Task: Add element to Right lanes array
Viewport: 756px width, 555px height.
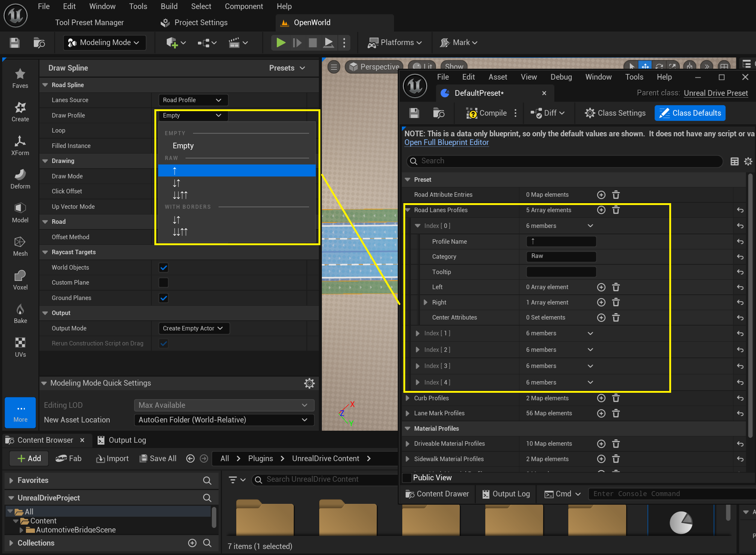Action: 601,302
